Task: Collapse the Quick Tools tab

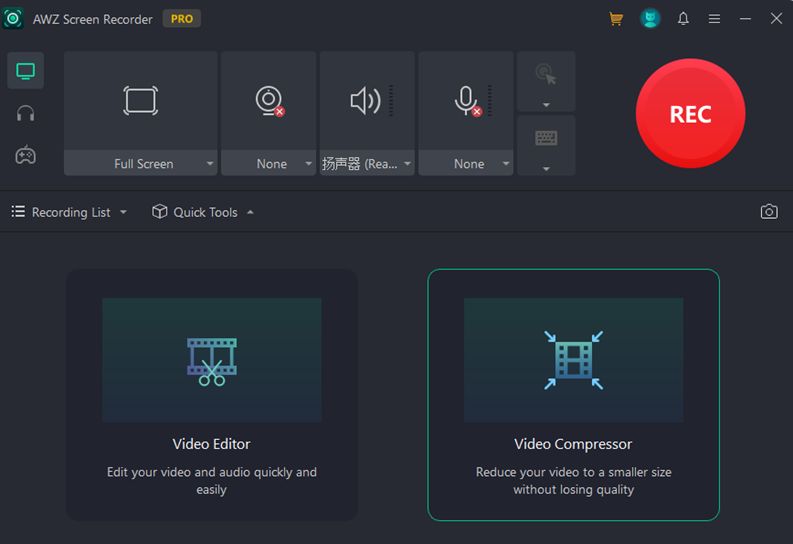Action: 203,212
